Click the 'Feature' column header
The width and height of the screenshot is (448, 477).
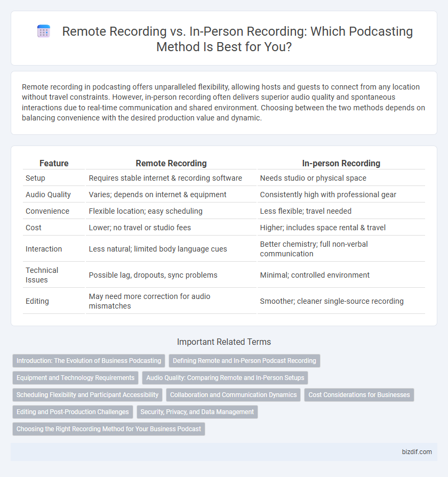pos(54,164)
